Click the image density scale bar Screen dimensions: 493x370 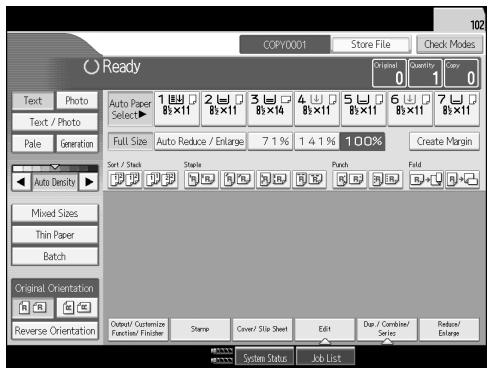coord(55,168)
